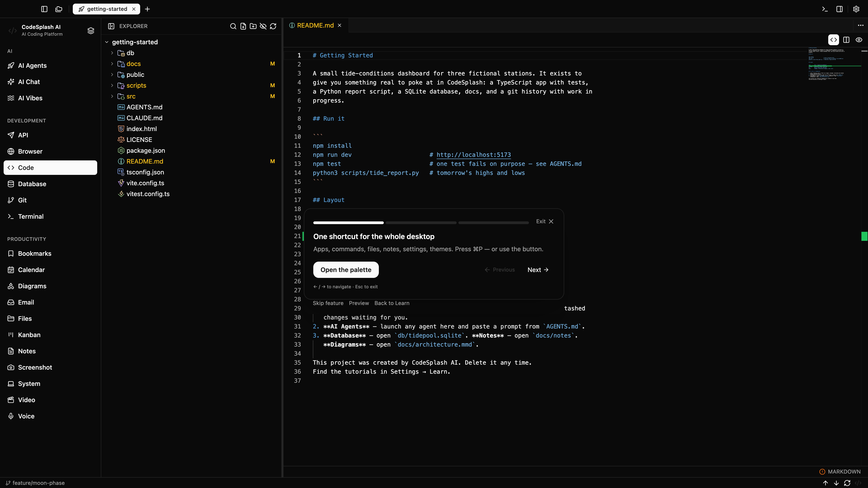The width and height of the screenshot is (868, 488).
Task: Open settings gear in top-right corner
Action: tap(856, 9)
